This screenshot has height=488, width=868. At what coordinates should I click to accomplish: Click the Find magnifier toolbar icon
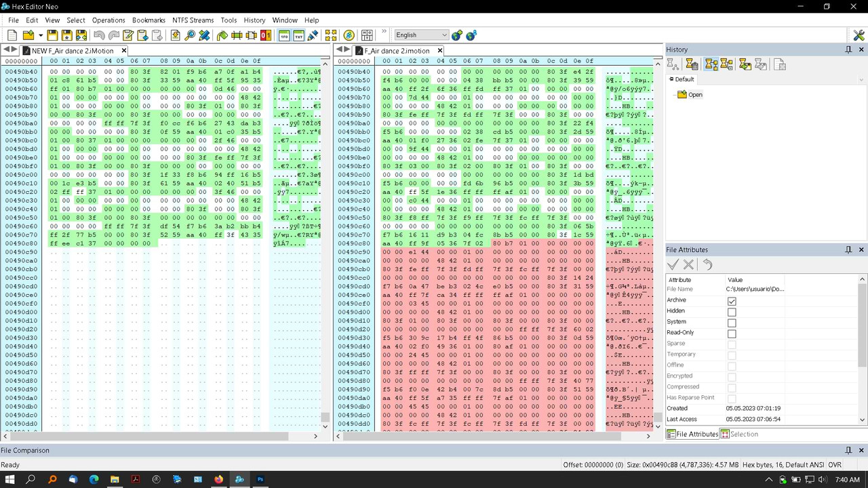[190, 35]
